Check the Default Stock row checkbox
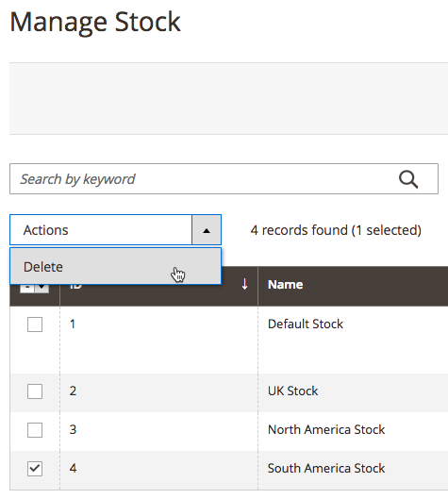This screenshot has width=448, height=499. coord(35,324)
